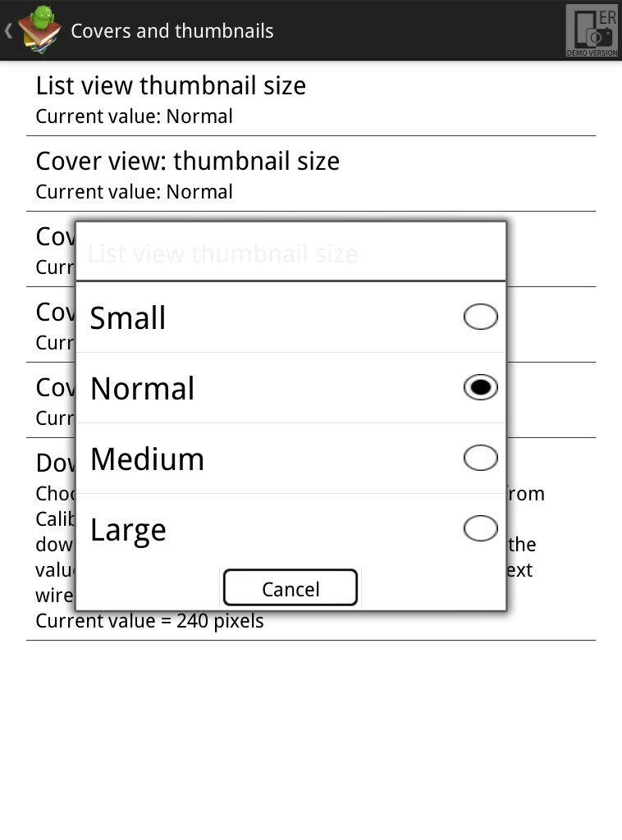Pick the Large radio button
This screenshot has height=840, width=622.
pyautogui.click(x=480, y=528)
